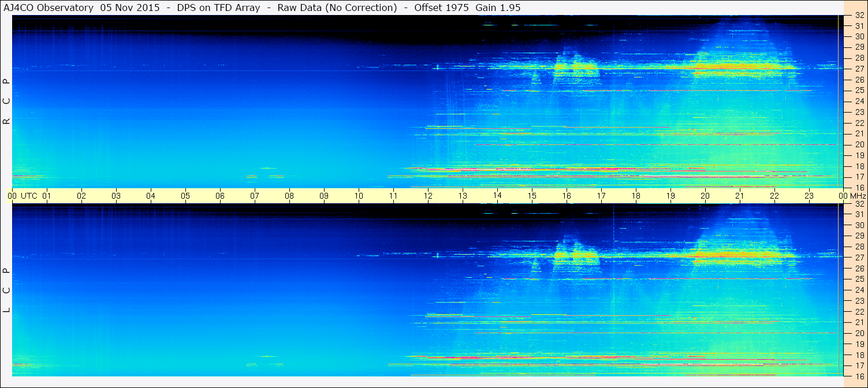Select the 19 hour marker

[x=670, y=196]
